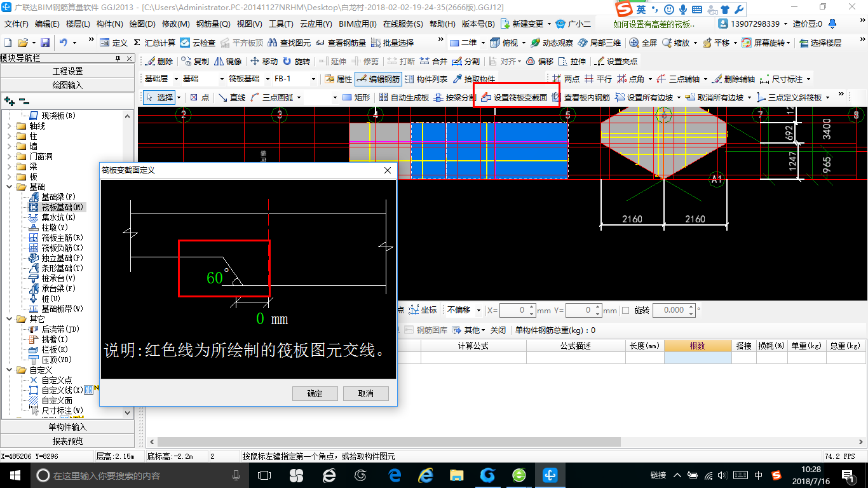Open the 构件(N) menu
868x488 pixels.
(109, 24)
